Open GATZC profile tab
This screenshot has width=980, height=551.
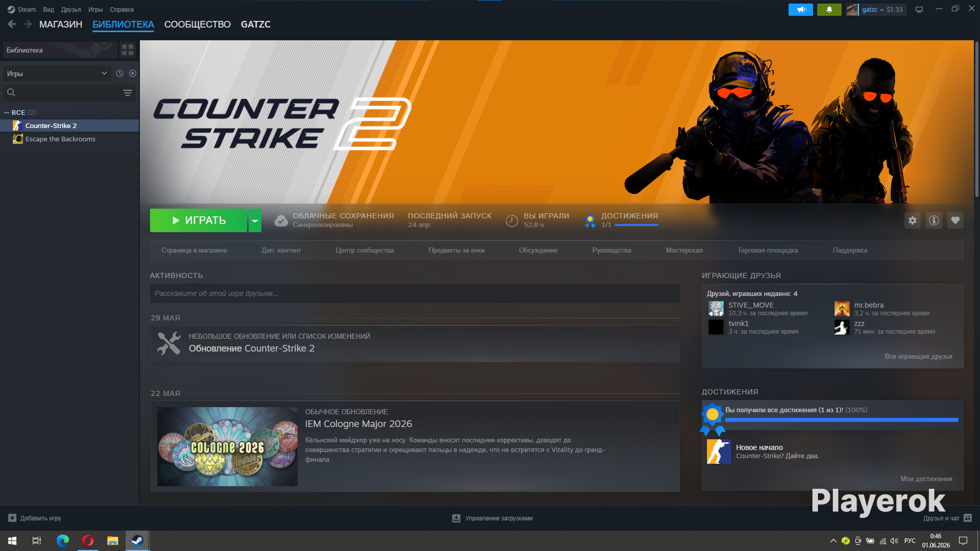(x=256, y=24)
